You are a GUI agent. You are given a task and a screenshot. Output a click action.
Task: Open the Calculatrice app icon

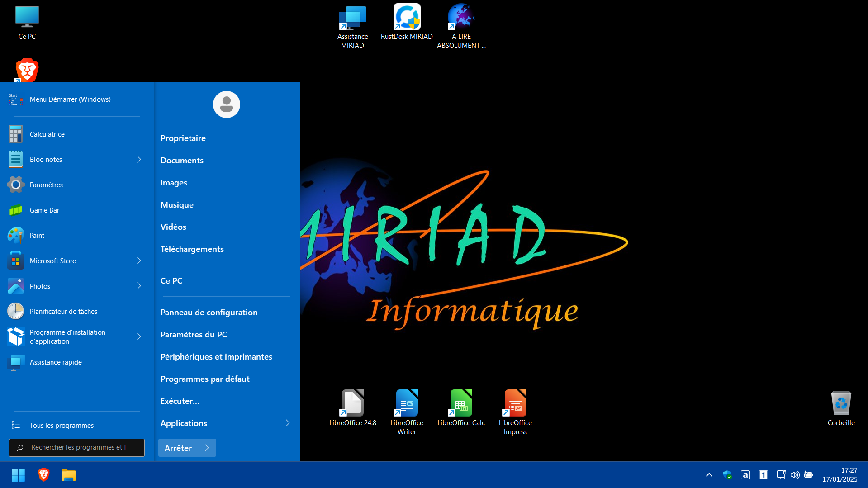pyautogui.click(x=15, y=134)
